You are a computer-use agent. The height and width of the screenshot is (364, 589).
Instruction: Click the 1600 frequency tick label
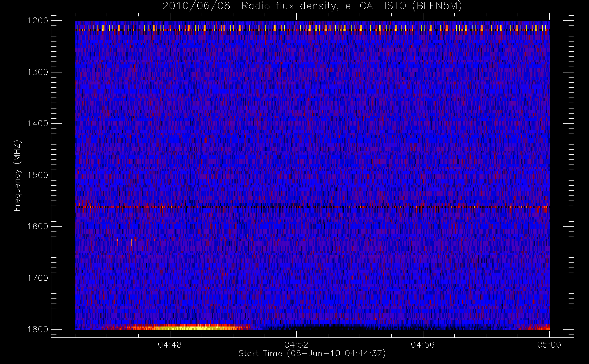click(38, 226)
